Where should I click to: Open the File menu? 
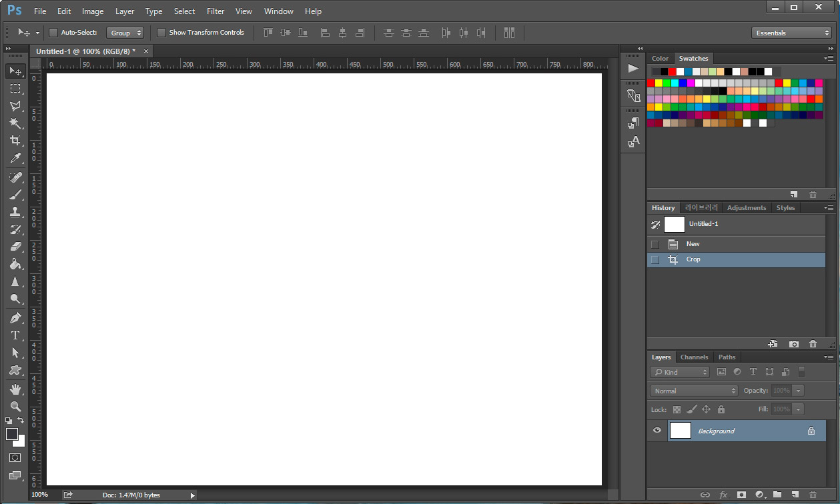pyautogui.click(x=40, y=11)
